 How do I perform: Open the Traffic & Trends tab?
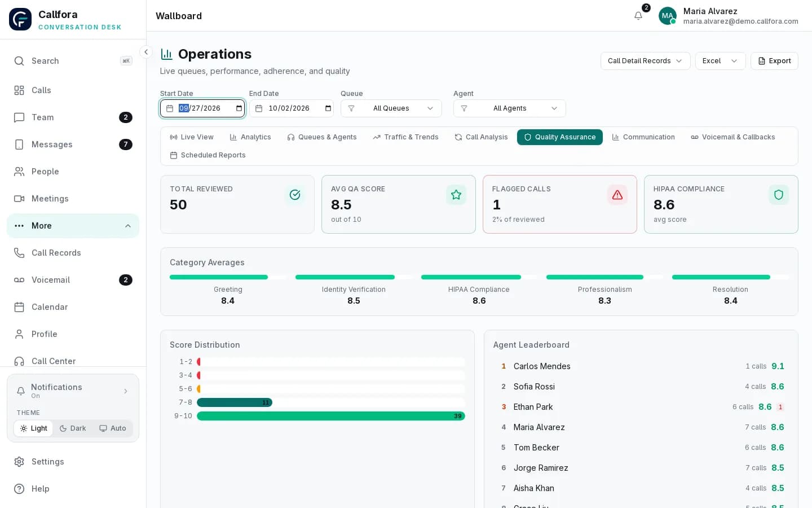coord(405,137)
